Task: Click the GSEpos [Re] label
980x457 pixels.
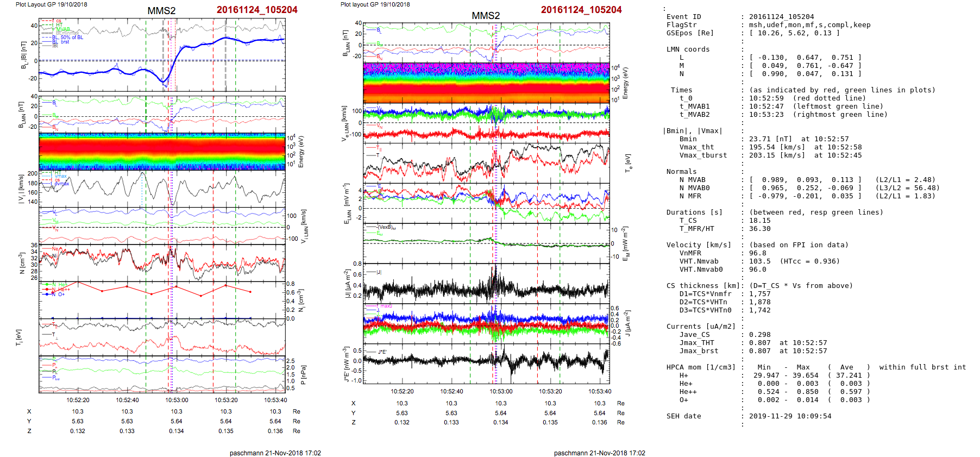Action: (690, 33)
